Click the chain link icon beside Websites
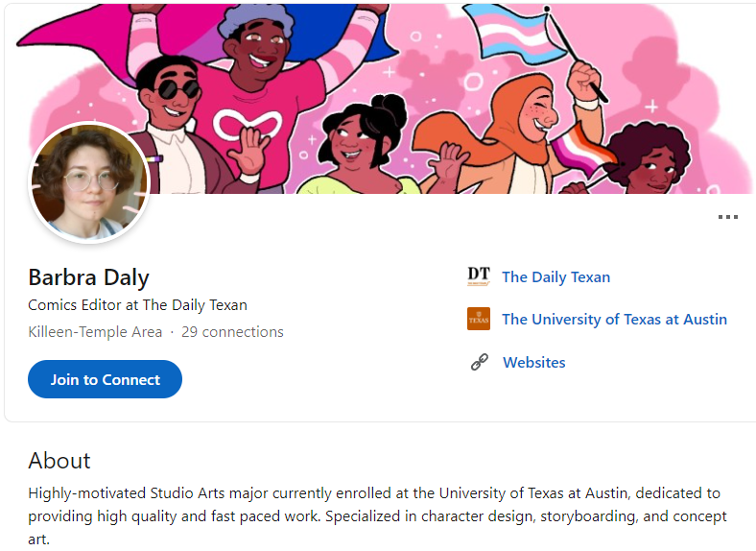756x551 pixels. click(480, 362)
